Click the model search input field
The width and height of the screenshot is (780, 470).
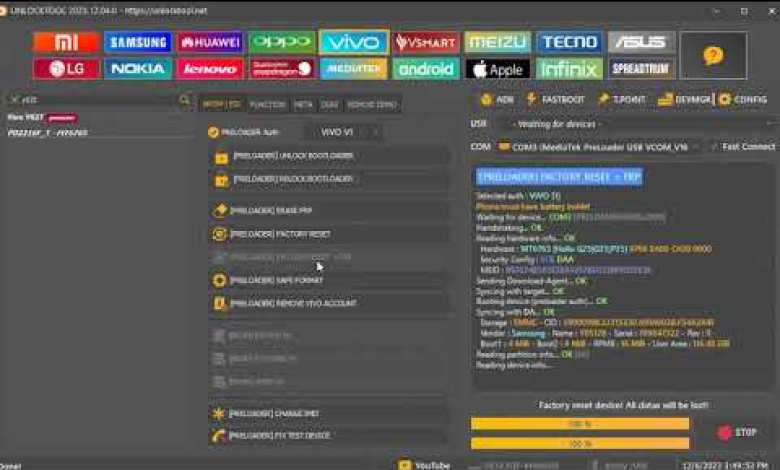95,100
